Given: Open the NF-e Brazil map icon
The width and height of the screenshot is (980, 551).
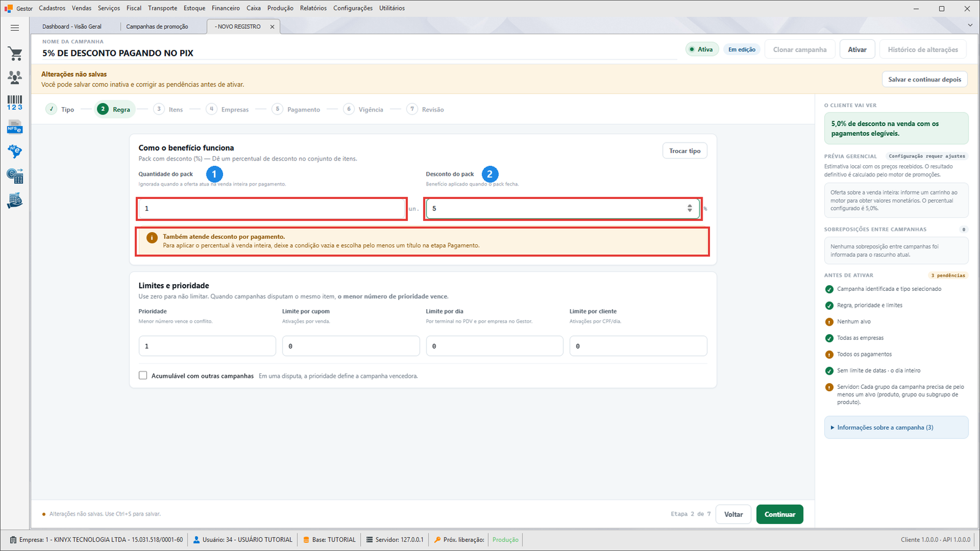Looking at the screenshot, I should [x=15, y=151].
